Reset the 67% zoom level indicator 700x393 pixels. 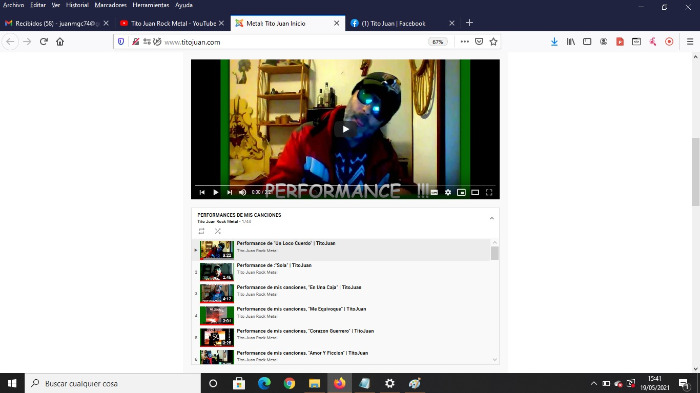pos(438,42)
